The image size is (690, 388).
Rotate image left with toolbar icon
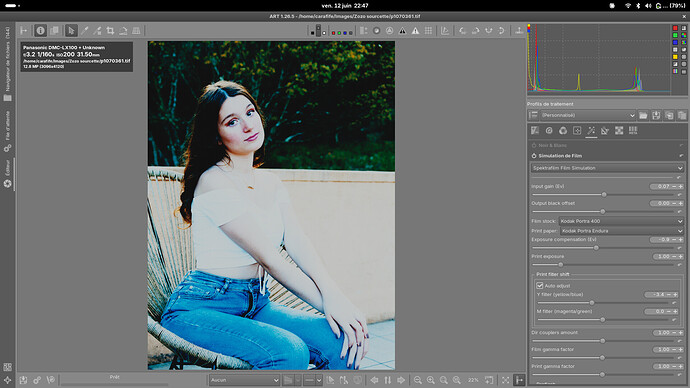pos(462,30)
